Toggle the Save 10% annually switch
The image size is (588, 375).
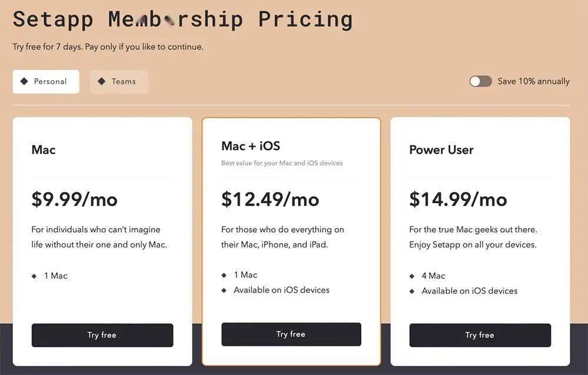pos(480,81)
